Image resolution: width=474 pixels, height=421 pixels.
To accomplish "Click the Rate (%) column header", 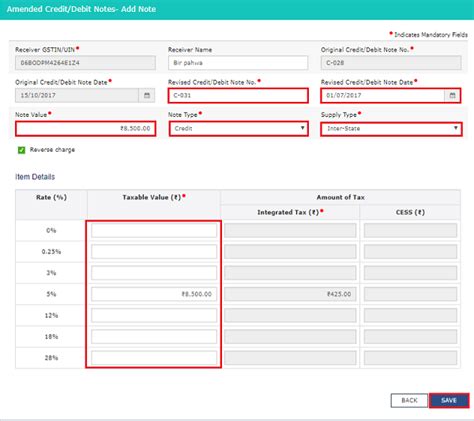I will point(51,197).
